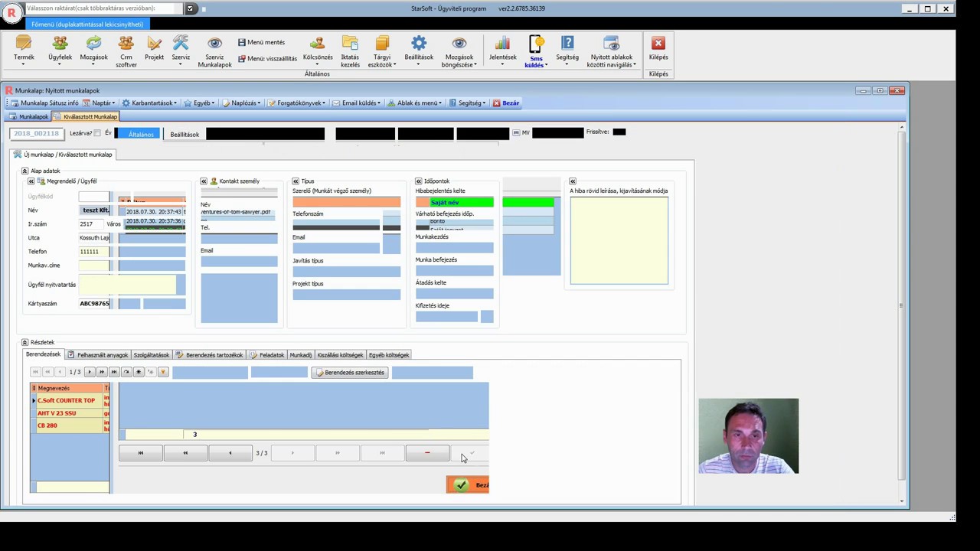Image resolution: width=980 pixels, height=551 pixels.
Task: Open the Berendezés tartozékok tab
Action: click(x=209, y=355)
